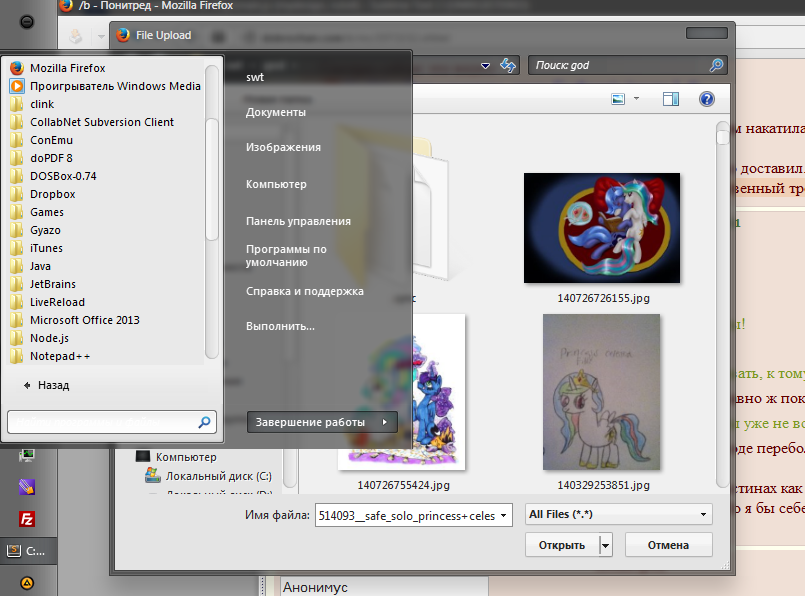Click the refresh arrows icon in File Upload
The width and height of the screenshot is (805, 596).
[x=508, y=65]
